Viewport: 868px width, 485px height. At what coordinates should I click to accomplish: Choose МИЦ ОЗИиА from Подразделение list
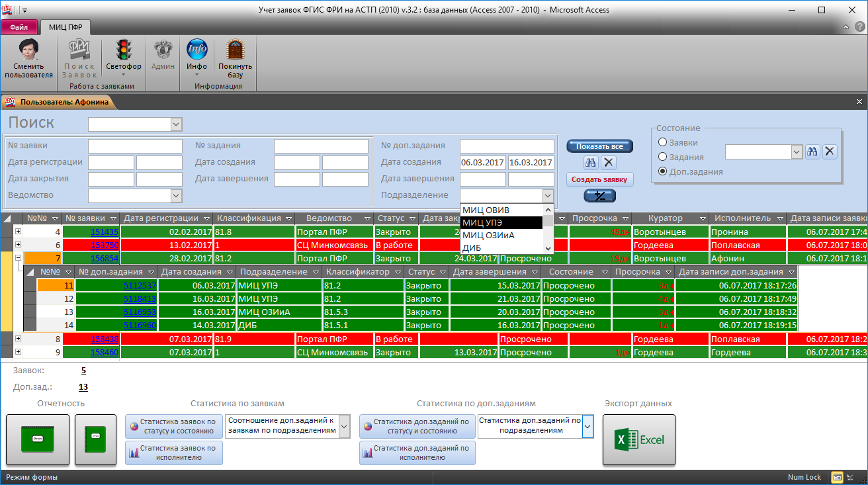pos(488,235)
